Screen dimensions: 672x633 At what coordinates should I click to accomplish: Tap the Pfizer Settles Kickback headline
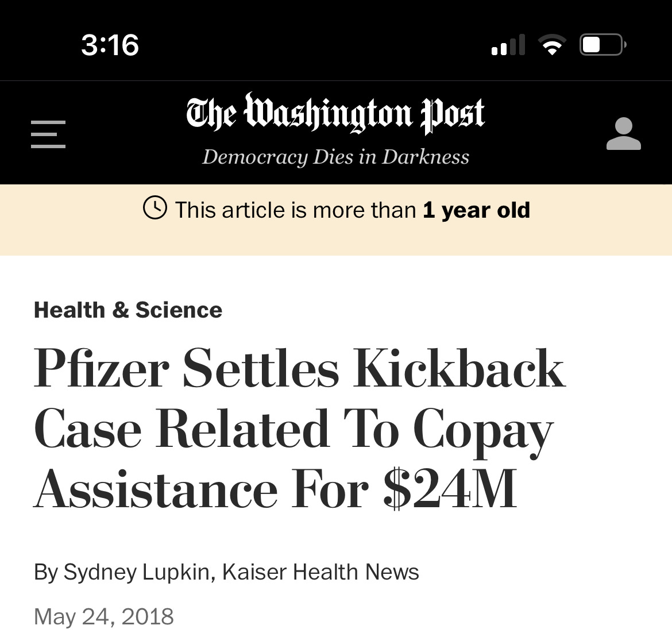300,429
